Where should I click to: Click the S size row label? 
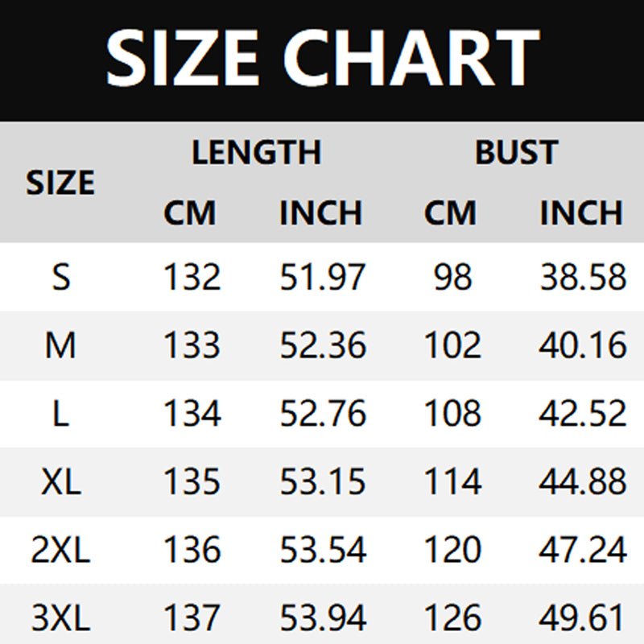pyautogui.click(x=61, y=278)
